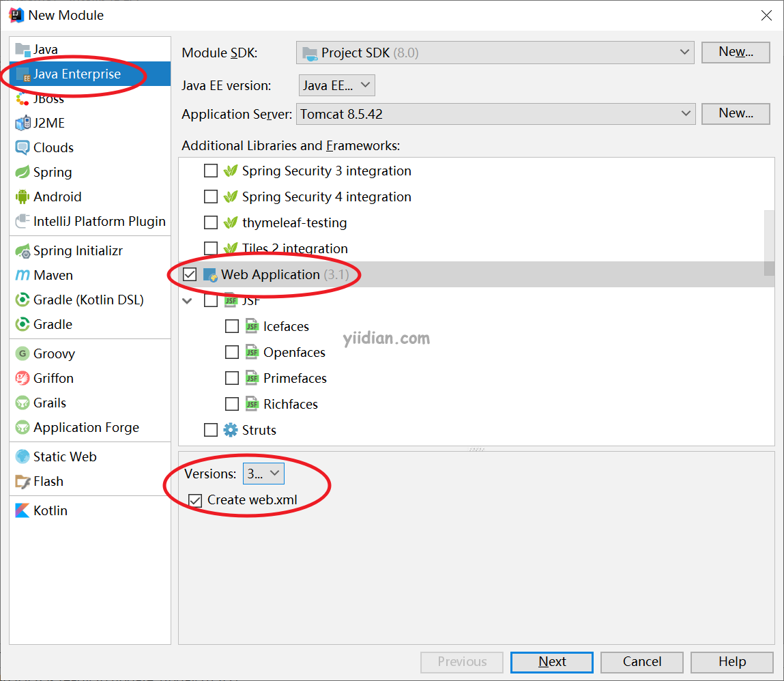The width and height of the screenshot is (784, 681).
Task: Collapse the JSF tree node
Action: click(x=188, y=301)
